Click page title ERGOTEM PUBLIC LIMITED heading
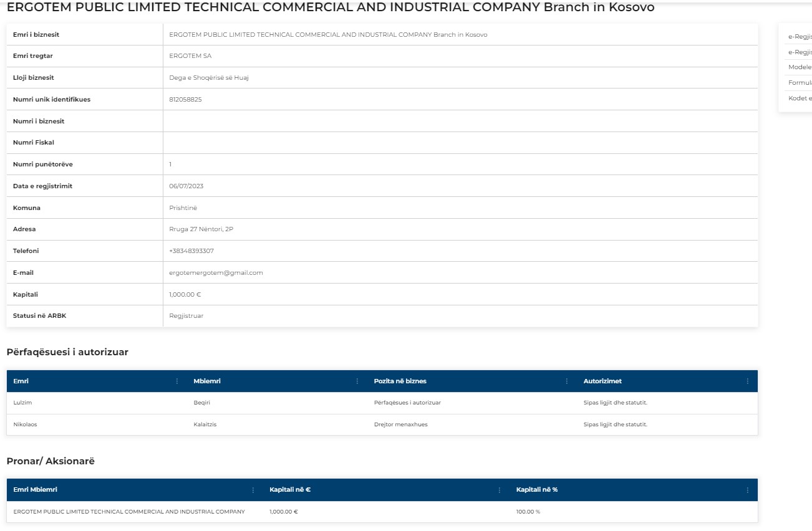Image resolution: width=812 pixels, height=531 pixels. tap(331, 7)
